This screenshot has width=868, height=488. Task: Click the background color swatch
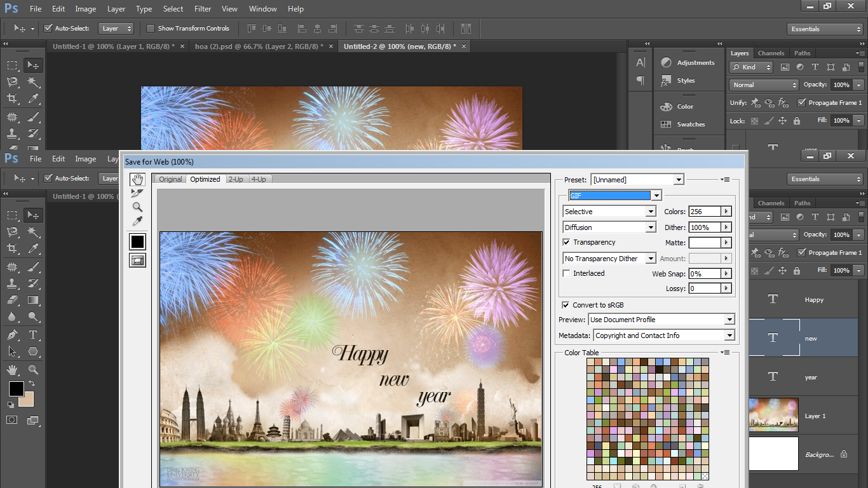[26, 399]
